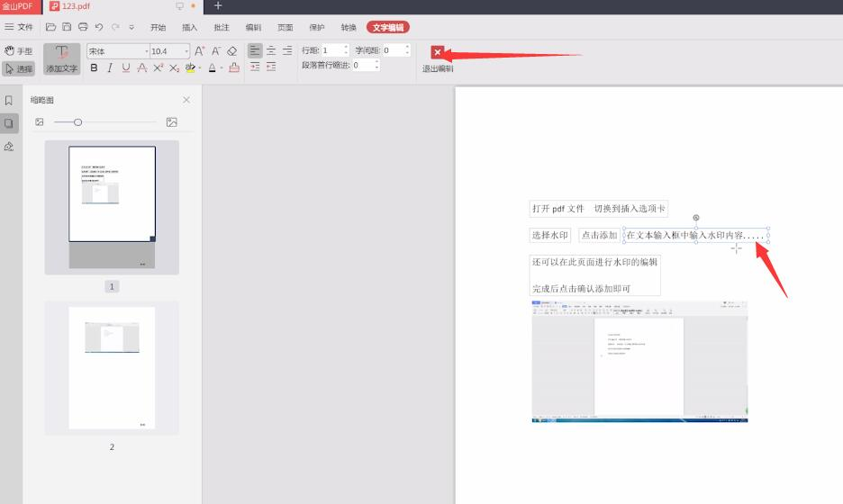
Task: Align text left
Action: (255, 50)
